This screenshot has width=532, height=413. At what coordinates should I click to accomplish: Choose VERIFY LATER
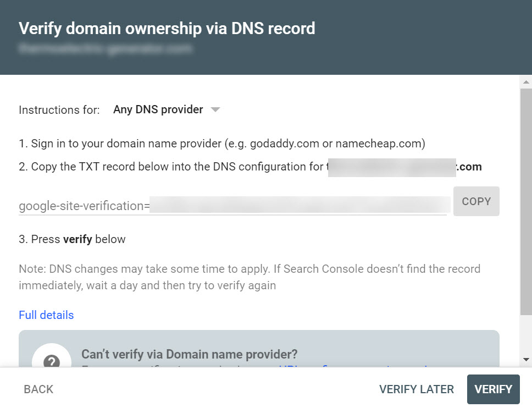coord(416,389)
